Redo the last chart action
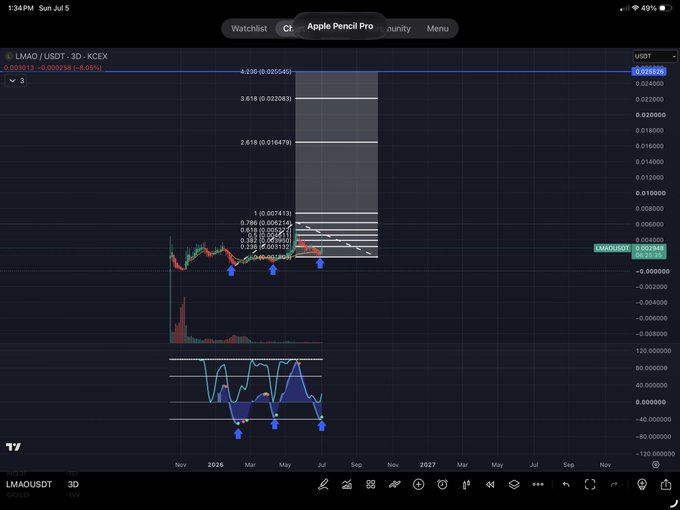 click(x=614, y=484)
